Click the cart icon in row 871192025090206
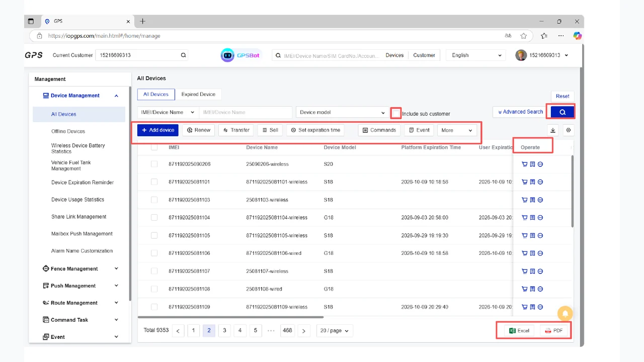 coord(525,164)
